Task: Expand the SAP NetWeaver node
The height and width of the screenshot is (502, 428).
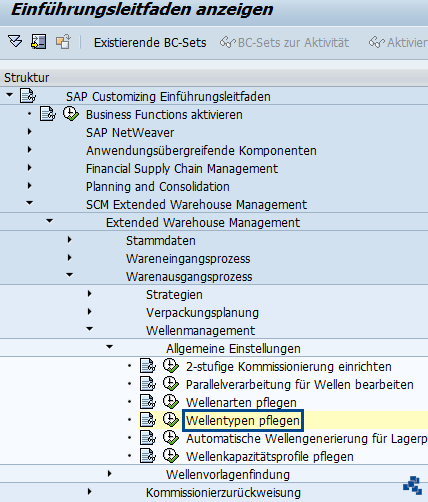Action: (x=30, y=132)
